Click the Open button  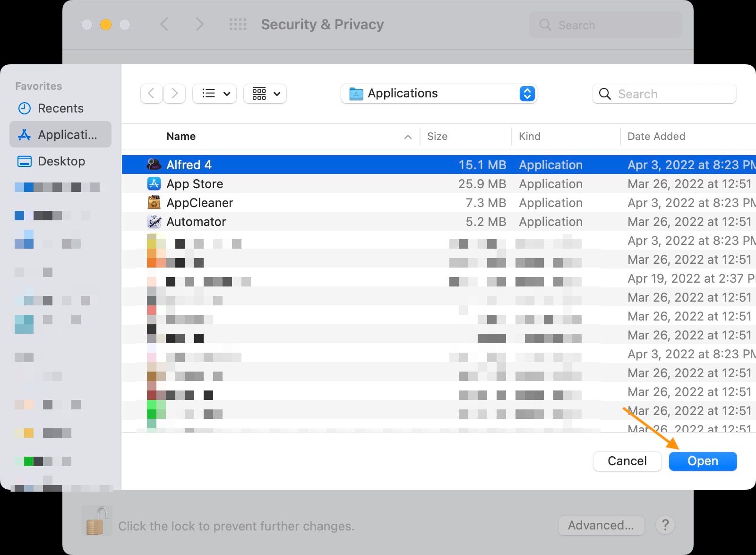pos(703,461)
